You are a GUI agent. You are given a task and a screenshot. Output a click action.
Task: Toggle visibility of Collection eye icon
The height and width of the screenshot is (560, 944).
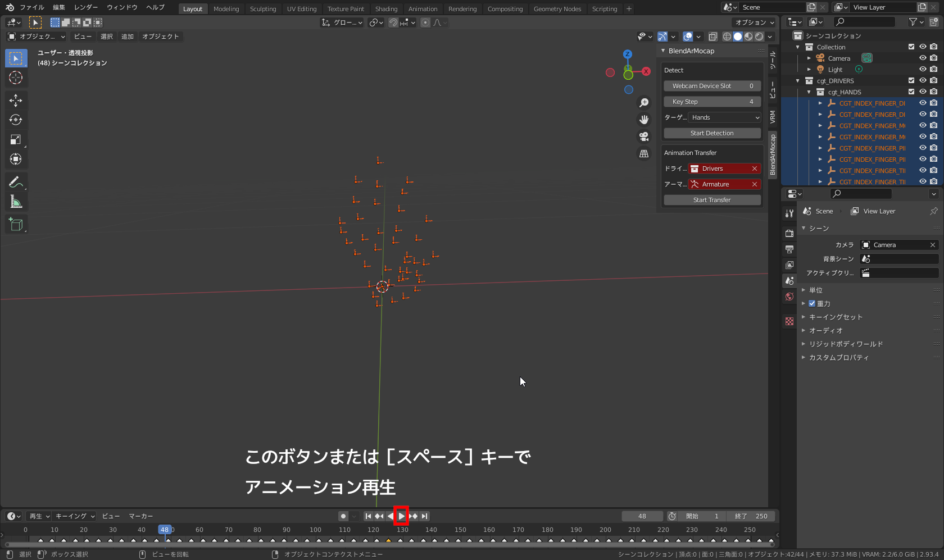click(923, 47)
